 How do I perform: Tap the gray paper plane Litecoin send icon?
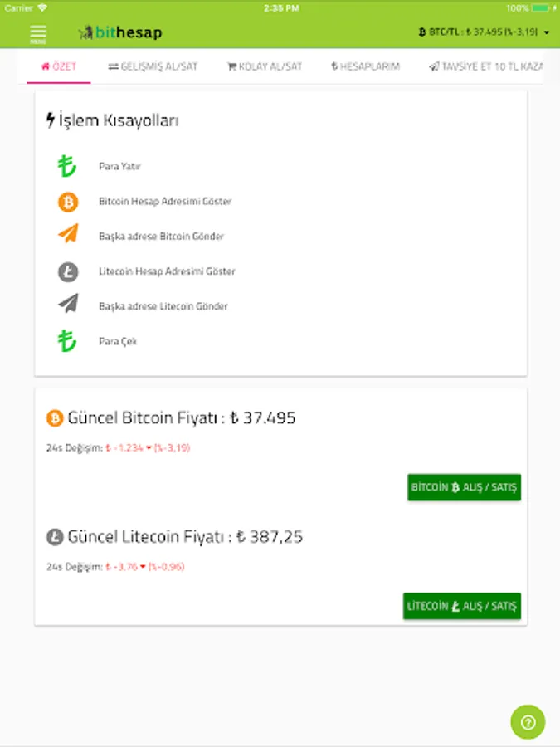click(67, 305)
